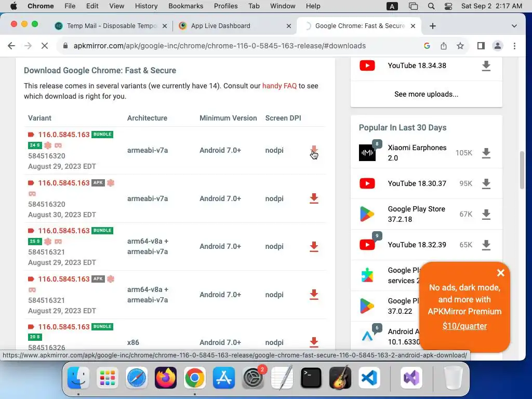This screenshot has width=532, height=399.
Task: Open 116.0.5845.163 BUNDLE link numbered 584516321
Action: [x=64, y=231]
